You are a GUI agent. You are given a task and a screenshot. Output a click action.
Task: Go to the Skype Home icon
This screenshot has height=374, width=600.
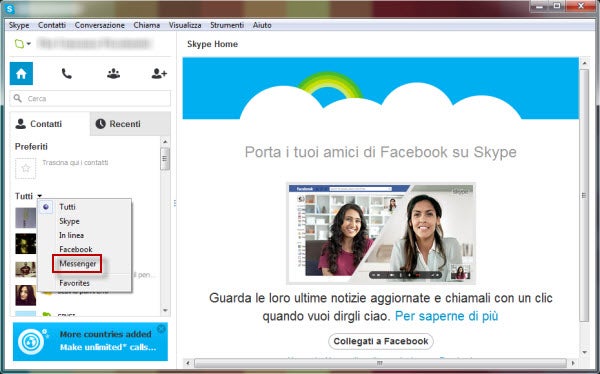coord(21,73)
